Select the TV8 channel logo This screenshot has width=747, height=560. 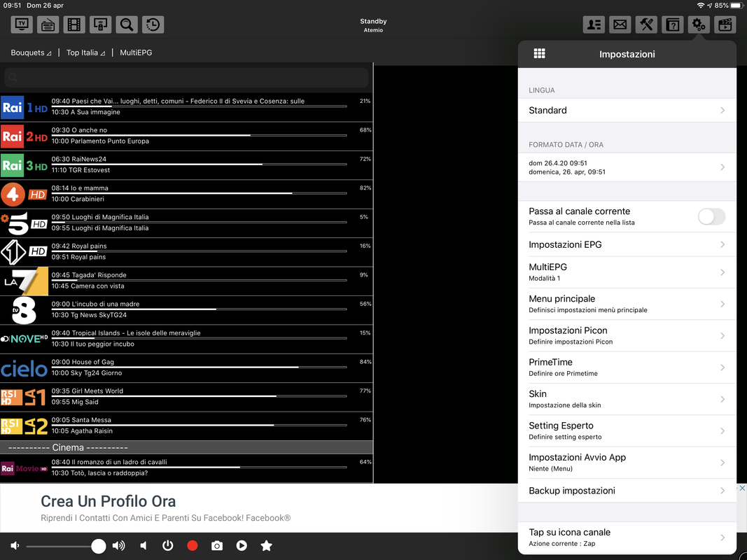24,311
